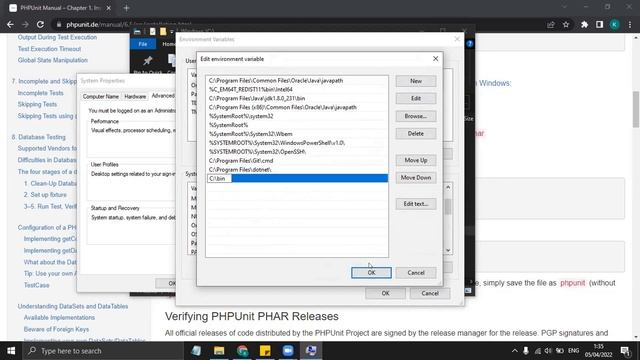640x360 pixels.
Task: Click the Edit button for selected path
Action: 416,98
